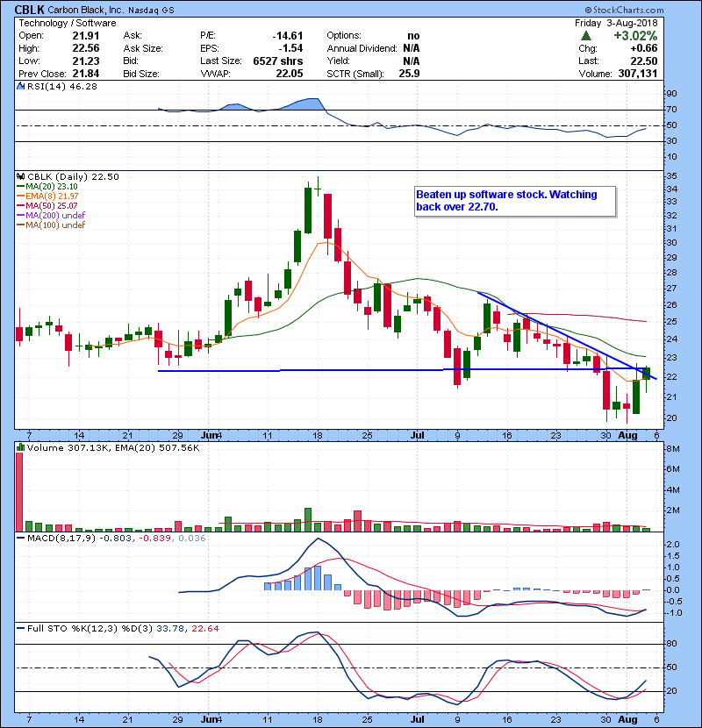Click the Open value 21.91

point(86,36)
